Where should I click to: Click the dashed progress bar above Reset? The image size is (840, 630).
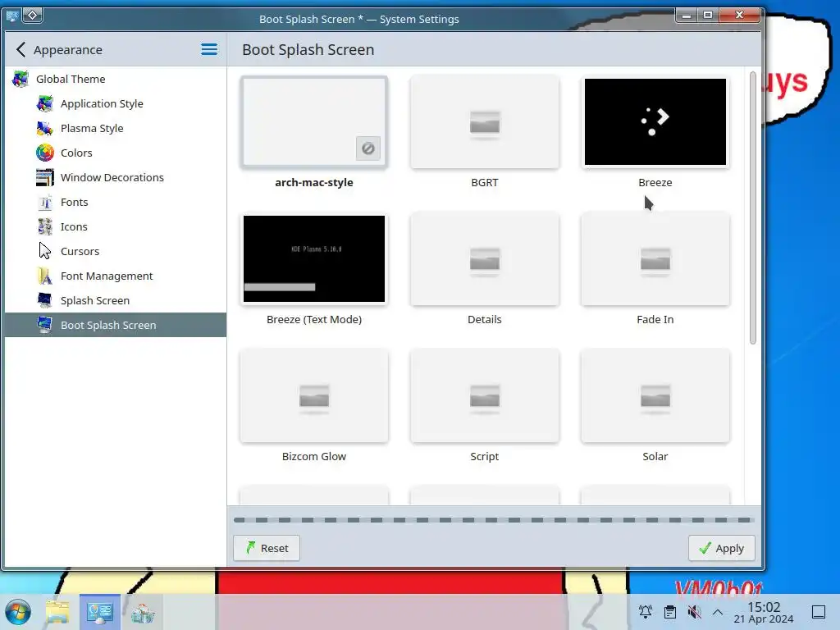pyautogui.click(x=493, y=520)
